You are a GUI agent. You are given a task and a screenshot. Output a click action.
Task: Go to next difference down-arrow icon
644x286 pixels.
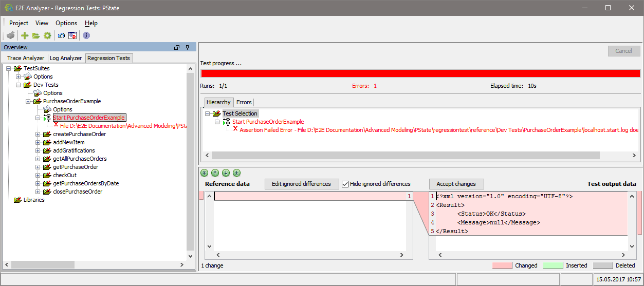[226, 173]
